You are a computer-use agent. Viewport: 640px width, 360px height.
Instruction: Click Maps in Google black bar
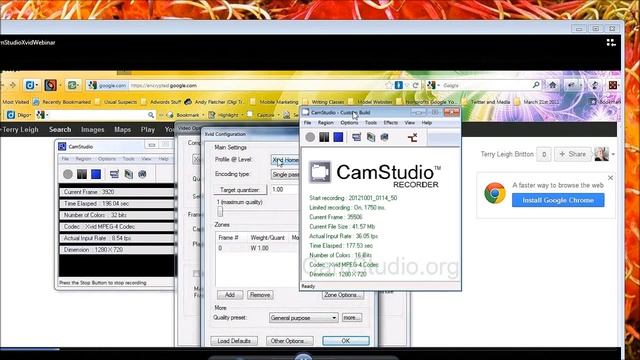[122, 129]
